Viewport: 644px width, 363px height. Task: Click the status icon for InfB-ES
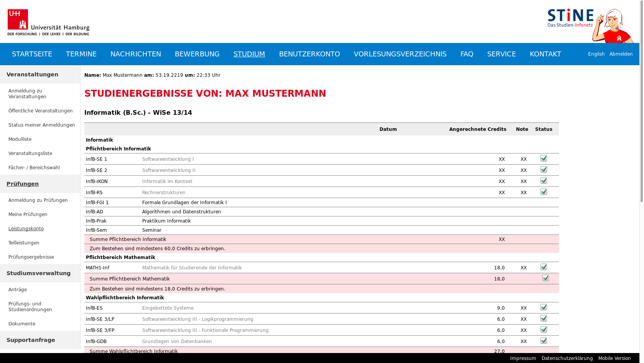(544, 307)
